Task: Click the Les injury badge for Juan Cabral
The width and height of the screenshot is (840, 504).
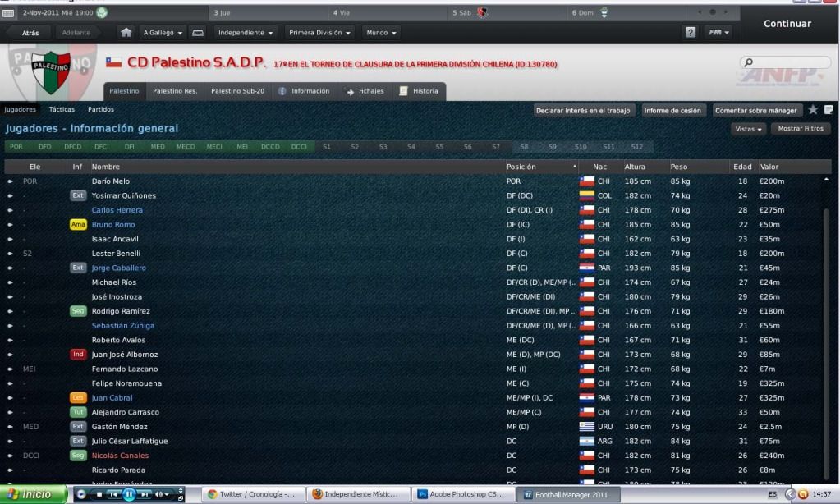Action: point(78,398)
